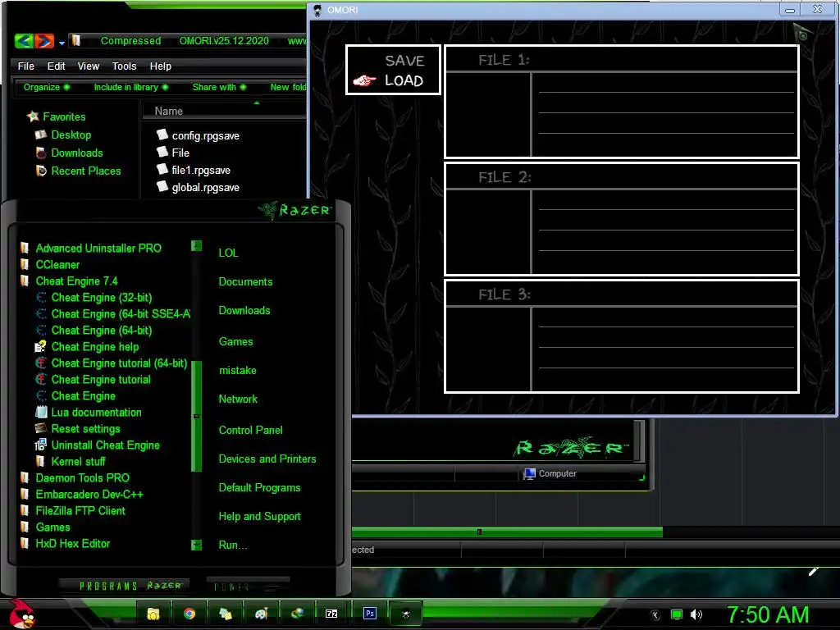Click the 7:50 AM clock
Viewport: 840px width, 630px height.
768,614
